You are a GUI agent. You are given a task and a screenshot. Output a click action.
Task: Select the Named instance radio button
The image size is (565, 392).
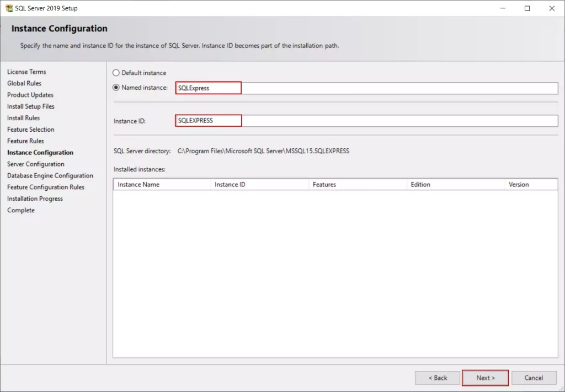116,88
